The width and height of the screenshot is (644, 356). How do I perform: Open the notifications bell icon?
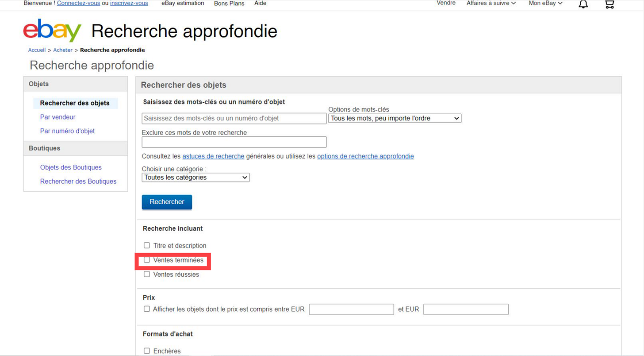click(x=583, y=4)
